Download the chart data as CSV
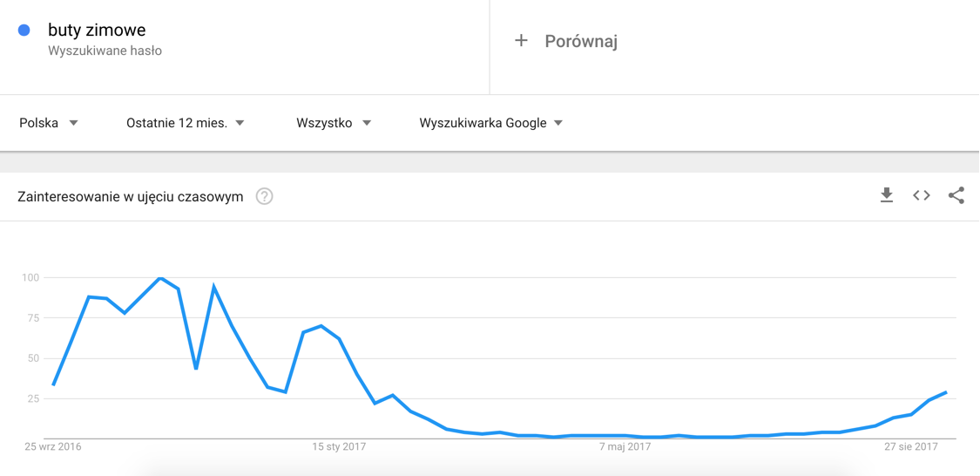Screen dimensions: 980x476 click(x=887, y=195)
